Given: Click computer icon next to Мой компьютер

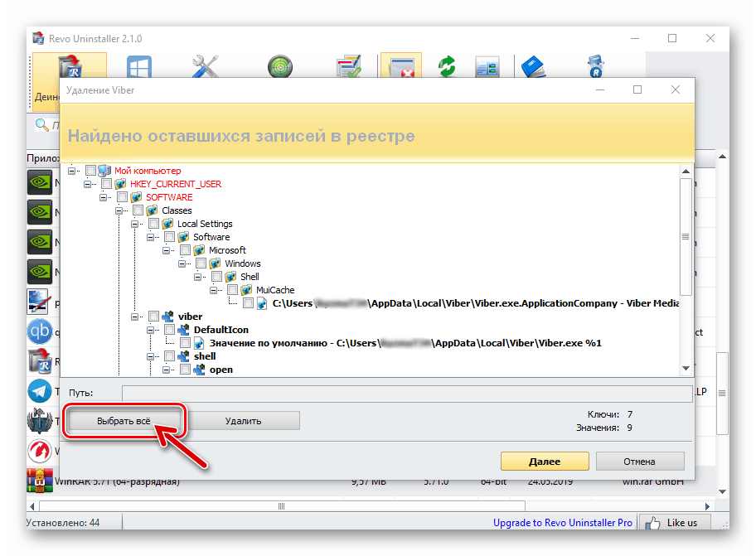Looking at the screenshot, I should click(x=104, y=171).
